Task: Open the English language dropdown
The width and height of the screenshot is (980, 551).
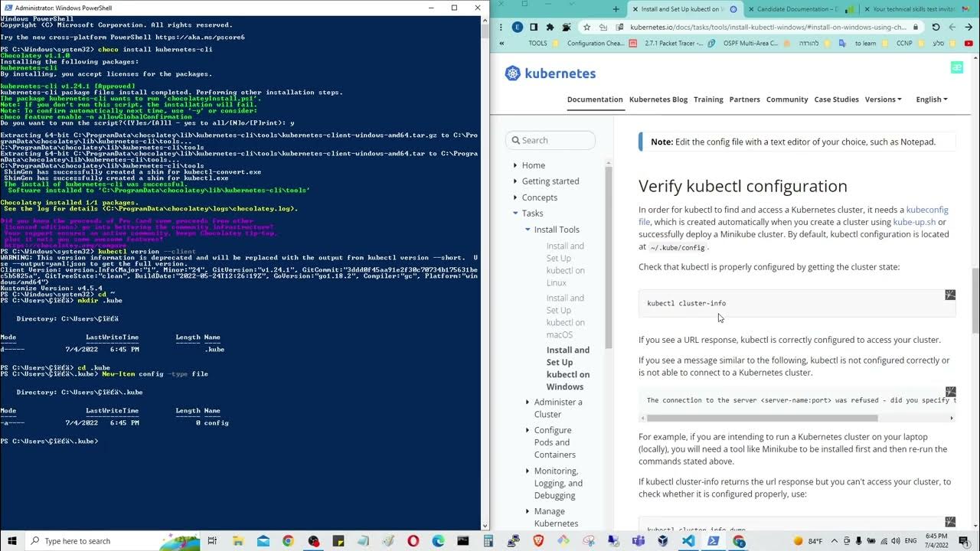Action: point(932,99)
